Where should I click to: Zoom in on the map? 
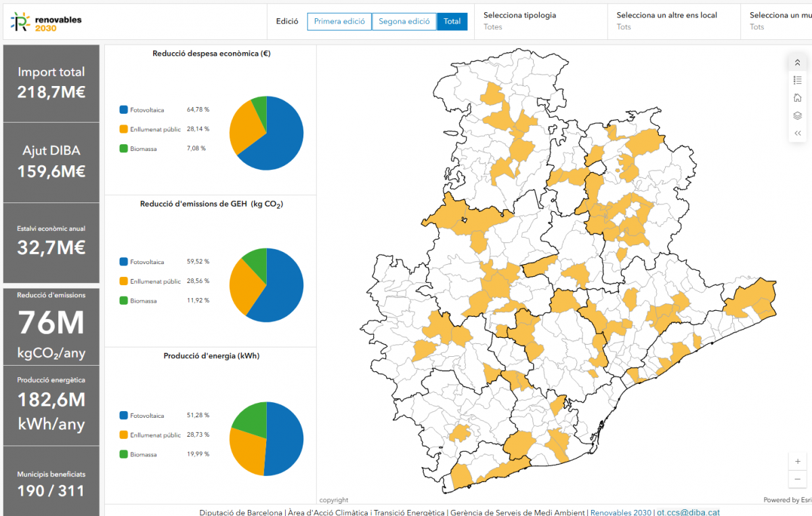coord(798,461)
